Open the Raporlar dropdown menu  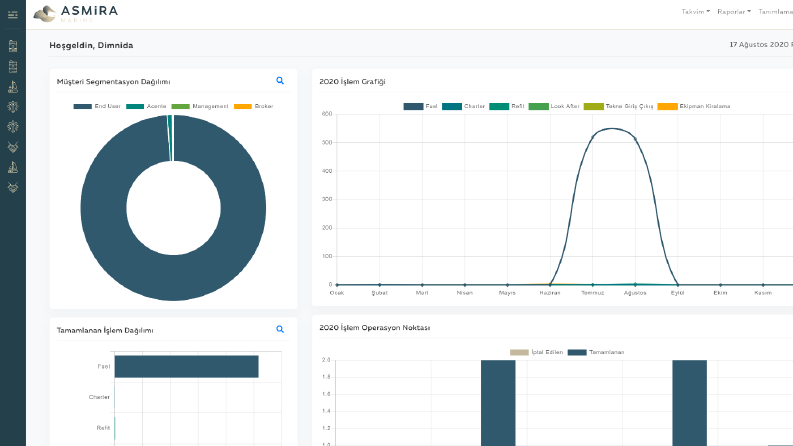pyautogui.click(x=734, y=12)
